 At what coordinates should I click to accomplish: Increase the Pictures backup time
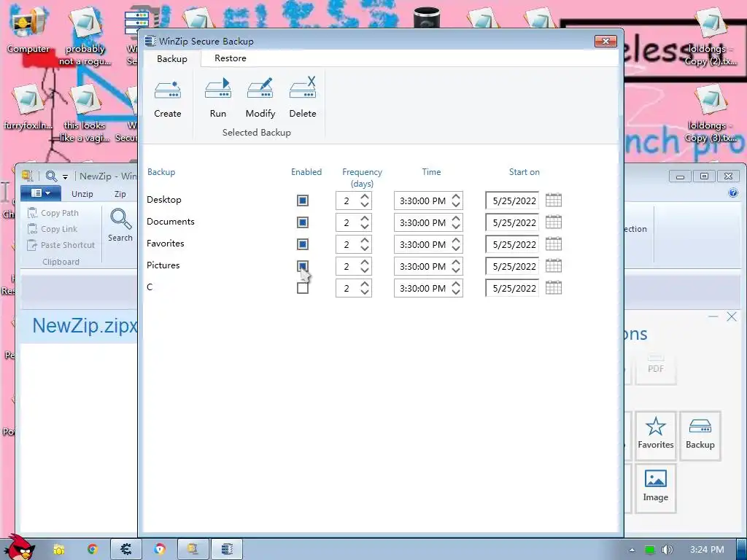click(456, 262)
